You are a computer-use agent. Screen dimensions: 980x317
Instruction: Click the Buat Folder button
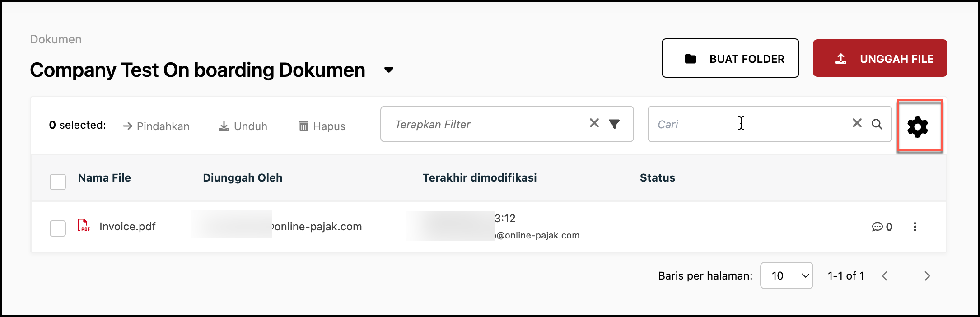coord(730,58)
